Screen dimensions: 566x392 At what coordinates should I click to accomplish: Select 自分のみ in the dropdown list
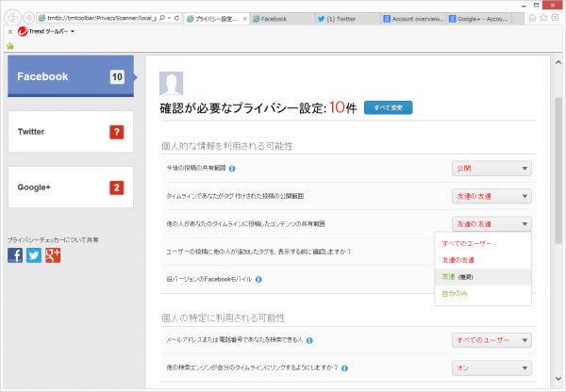(483, 294)
